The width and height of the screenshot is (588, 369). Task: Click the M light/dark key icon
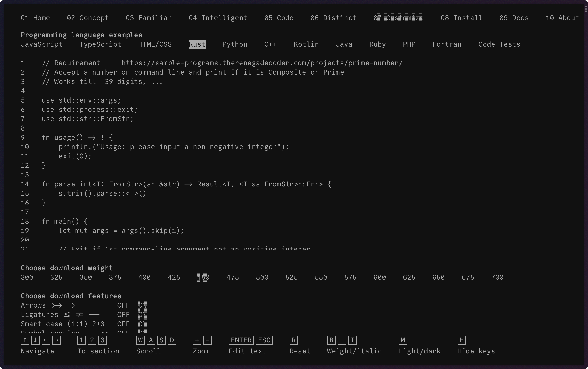click(403, 340)
